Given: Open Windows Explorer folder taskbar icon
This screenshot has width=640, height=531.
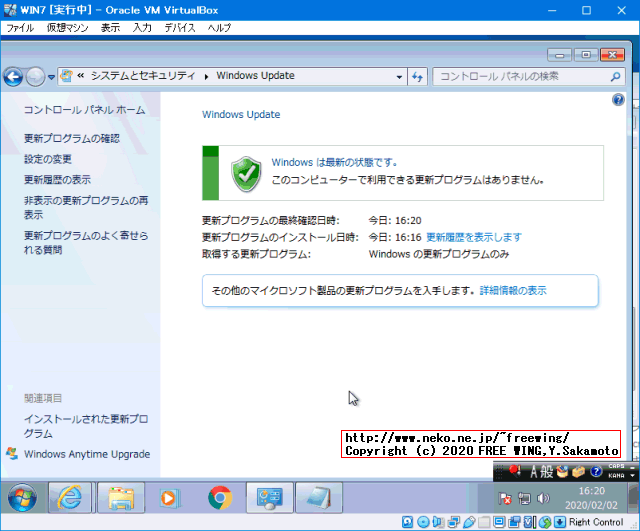Looking at the screenshot, I should pos(121,498).
